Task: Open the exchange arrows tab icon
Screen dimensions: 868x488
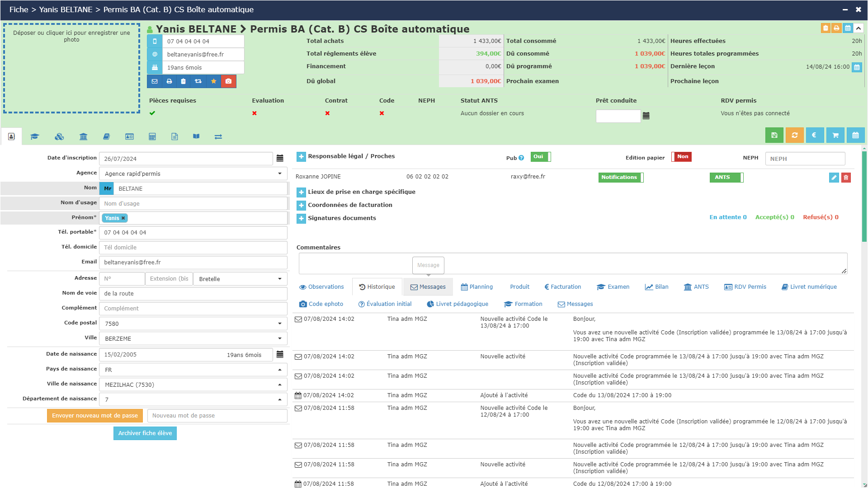Action: (x=218, y=136)
